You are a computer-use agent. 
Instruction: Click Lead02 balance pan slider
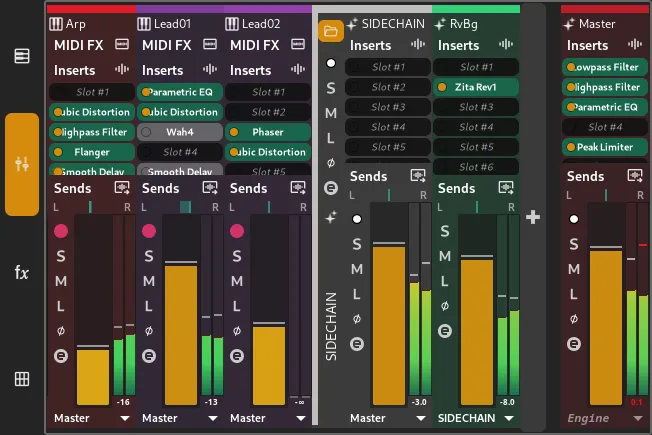click(x=268, y=207)
